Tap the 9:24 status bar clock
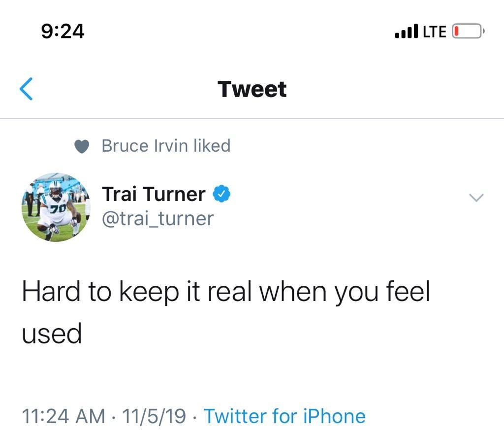 [x=63, y=31]
